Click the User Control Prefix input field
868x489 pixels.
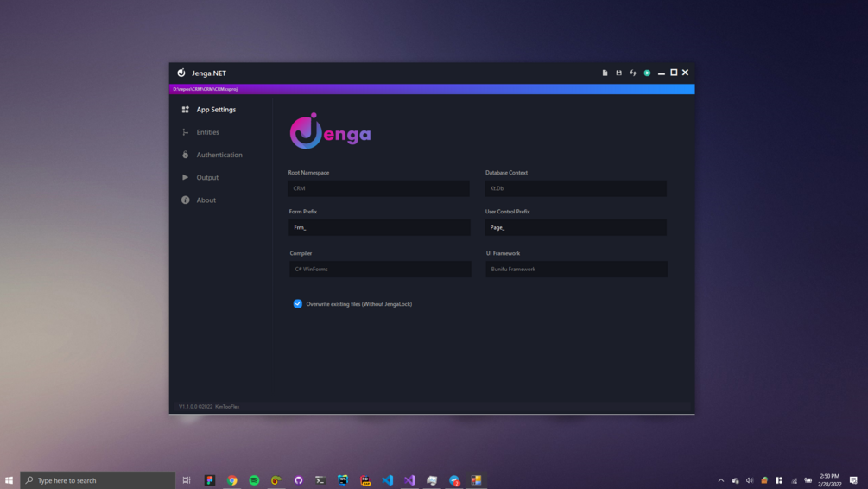pyautogui.click(x=576, y=227)
